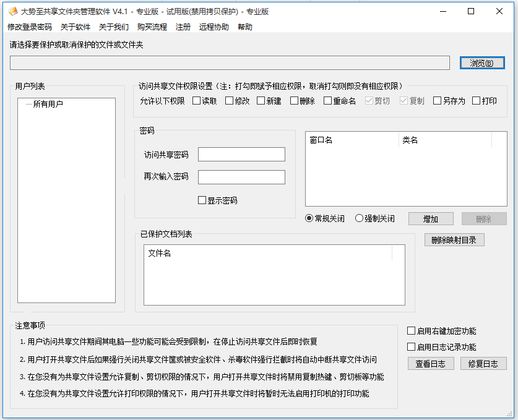Viewport: 518px width, 420px height.
Task: Select the 常规关闭 radio button
Action: [309, 218]
